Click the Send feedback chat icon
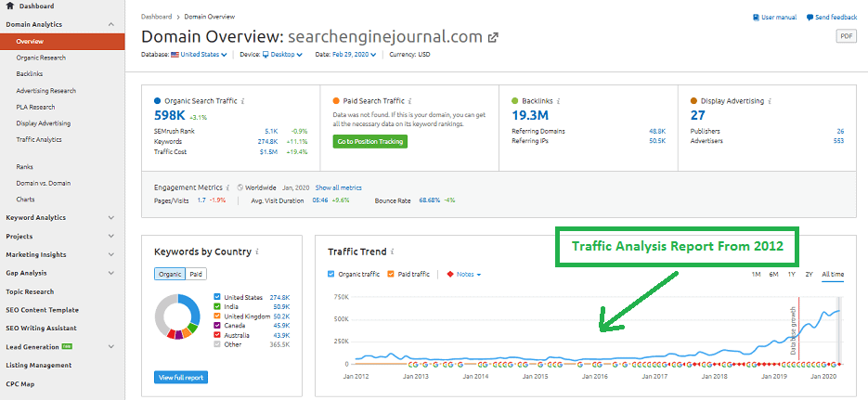The image size is (868, 400). click(810, 18)
